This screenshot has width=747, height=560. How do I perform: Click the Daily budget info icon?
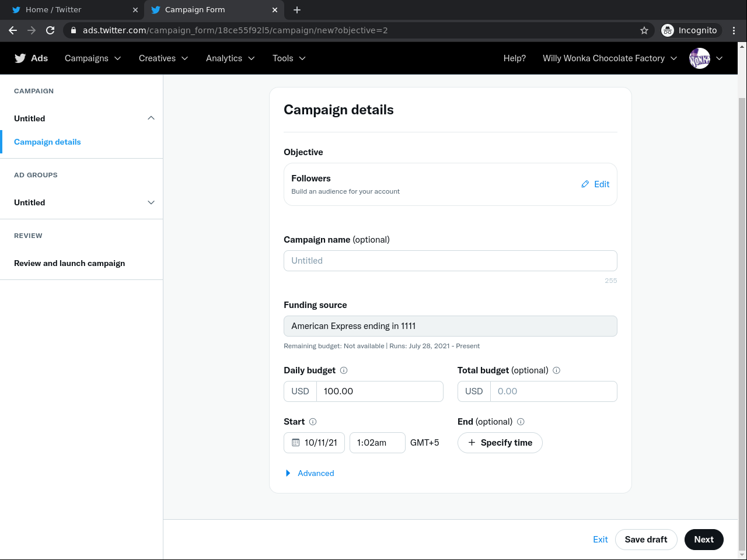click(x=344, y=370)
